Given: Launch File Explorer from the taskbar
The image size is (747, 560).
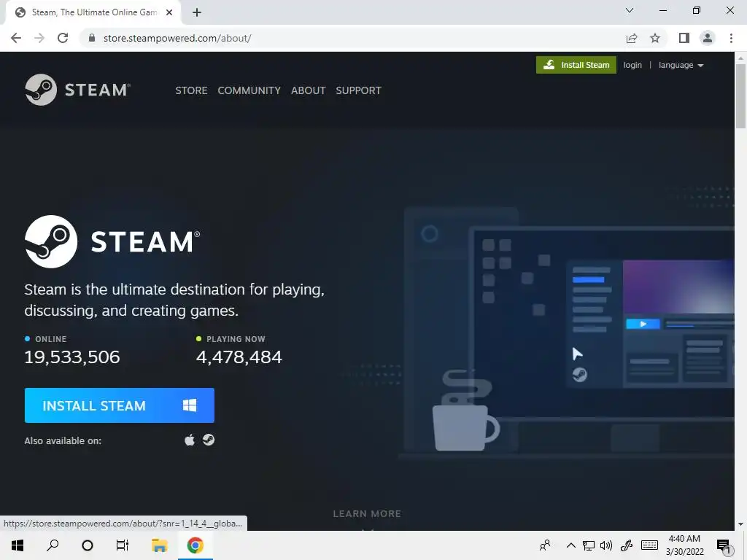Looking at the screenshot, I should tap(159, 545).
